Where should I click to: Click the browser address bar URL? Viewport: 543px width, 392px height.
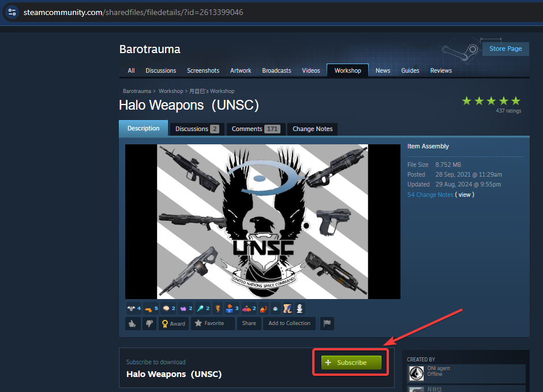[133, 13]
